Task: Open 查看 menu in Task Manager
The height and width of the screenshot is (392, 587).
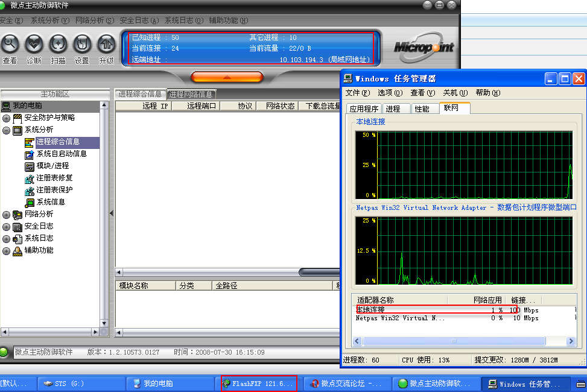Action: pos(423,93)
